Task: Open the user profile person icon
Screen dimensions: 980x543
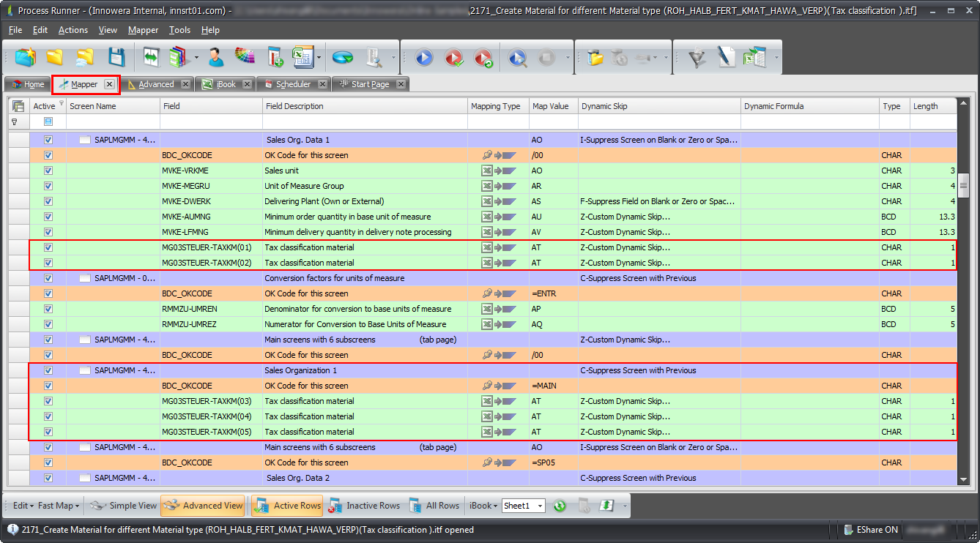Action: coord(215,58)
